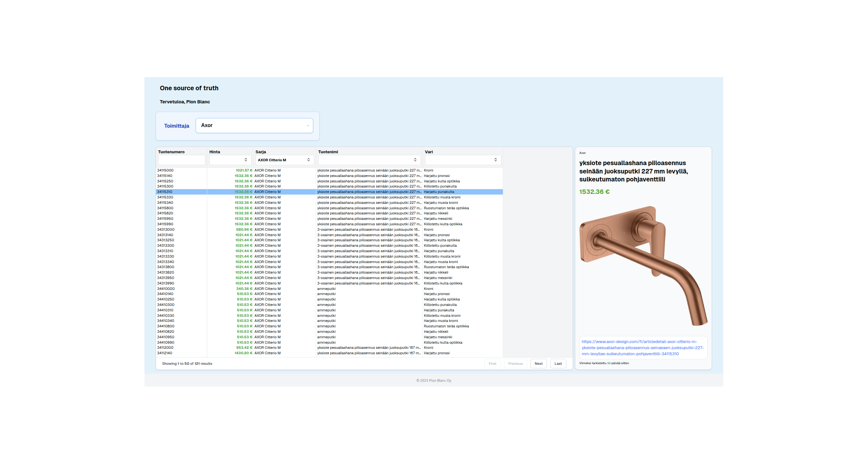Open the Hinta filter dropdown
868x464 pixels.
[x=230, y=160]
